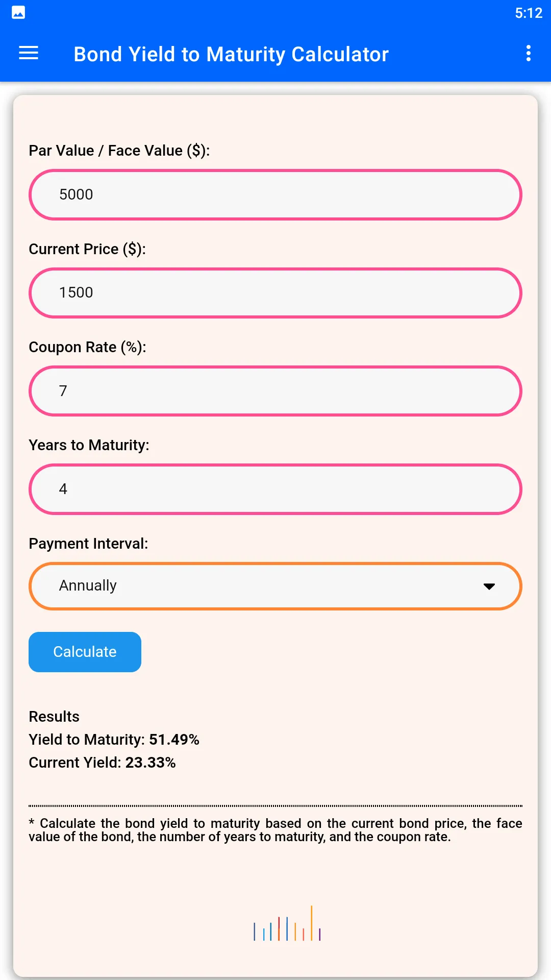This screenshot has width=551, height=980.
Task: Click the Current Price field showing 1500
Action: coord(275,292)
